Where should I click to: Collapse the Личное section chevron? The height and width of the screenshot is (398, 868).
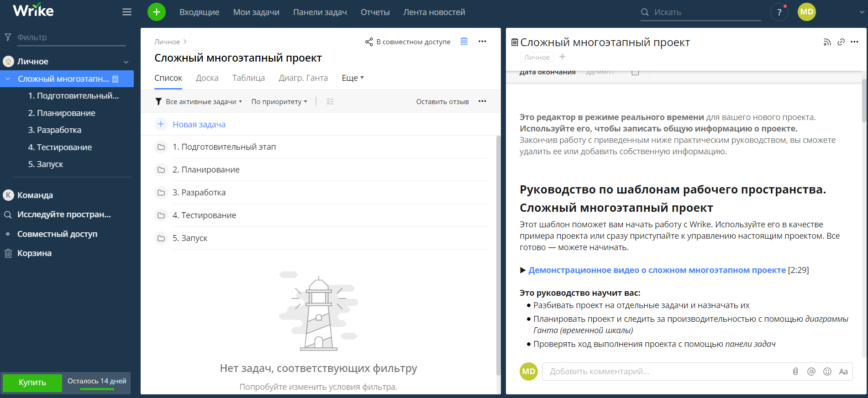pyautogui.click(x=126, y=62)
